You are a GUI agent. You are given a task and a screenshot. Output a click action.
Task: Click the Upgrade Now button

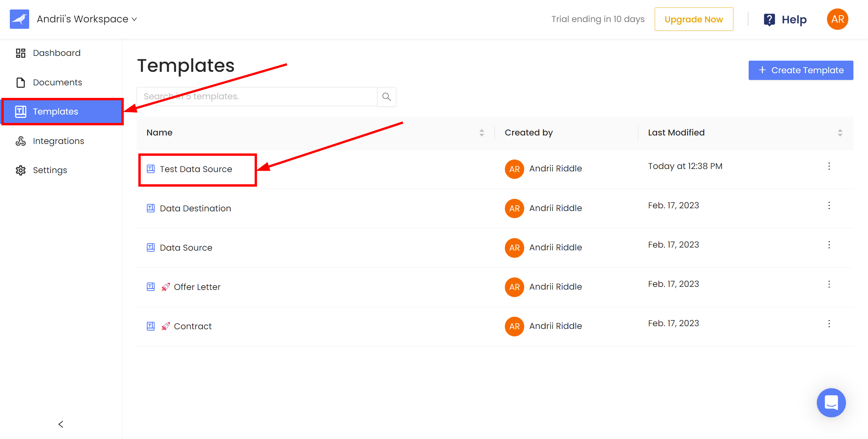click(694, 19)
